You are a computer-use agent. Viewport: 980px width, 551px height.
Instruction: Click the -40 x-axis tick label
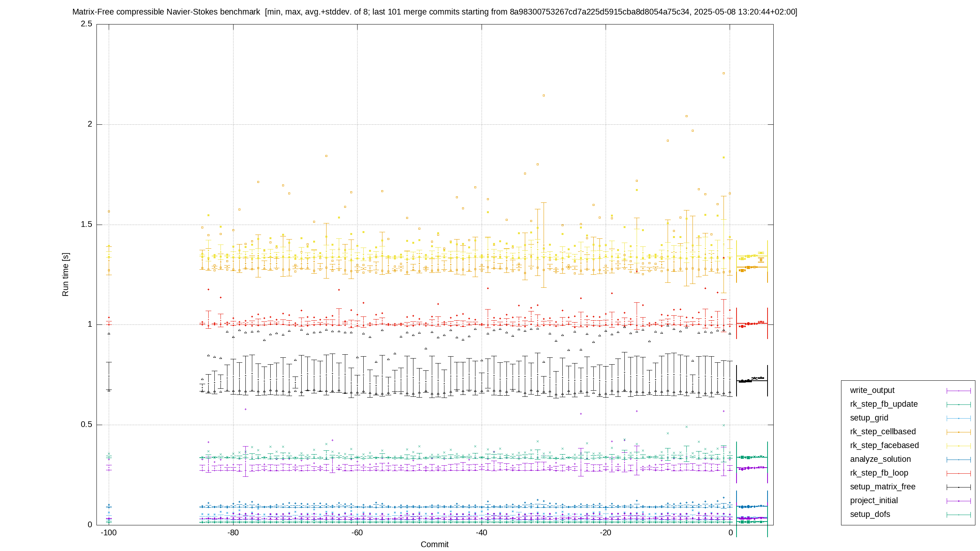(x=481, y=533)
